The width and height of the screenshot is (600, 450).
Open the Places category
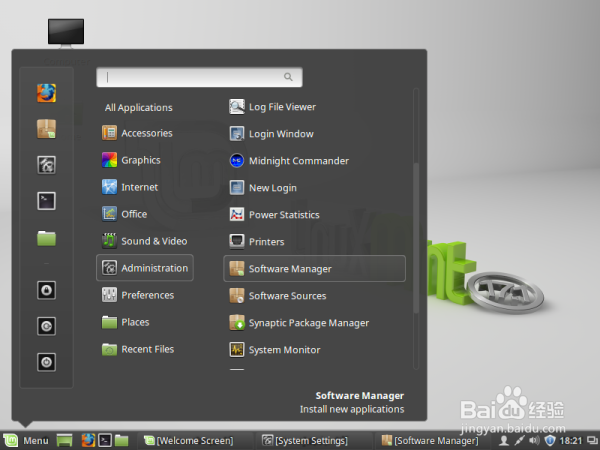pyautogui.click(x=145, y=322)
